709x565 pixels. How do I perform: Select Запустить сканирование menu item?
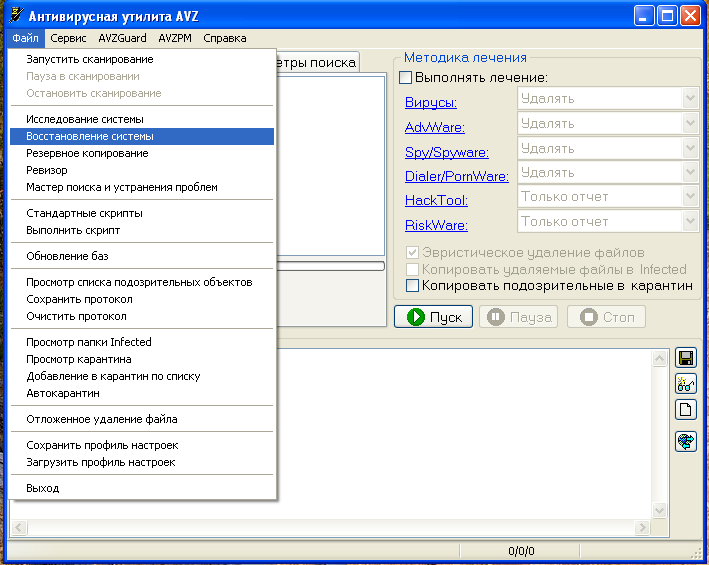[x=142, y=59]
